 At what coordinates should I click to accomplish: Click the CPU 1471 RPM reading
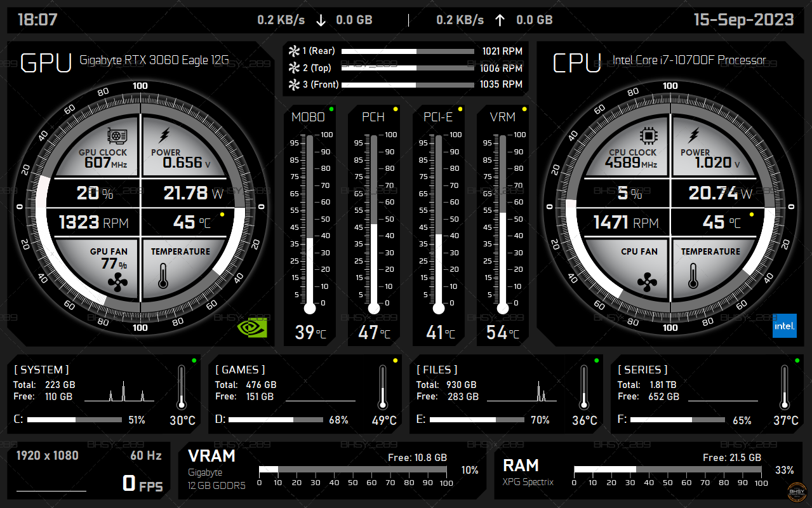point(626,223)
